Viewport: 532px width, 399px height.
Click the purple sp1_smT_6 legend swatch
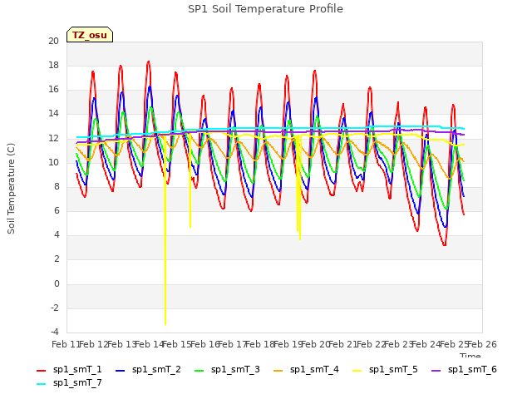(x=436, y=371)
